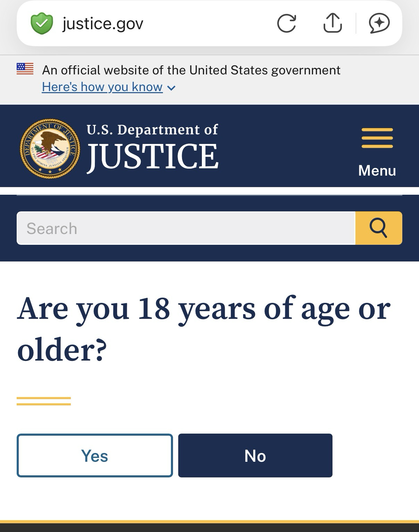
Task: Click the small US flag icon
Action: [x=25, y=68]
